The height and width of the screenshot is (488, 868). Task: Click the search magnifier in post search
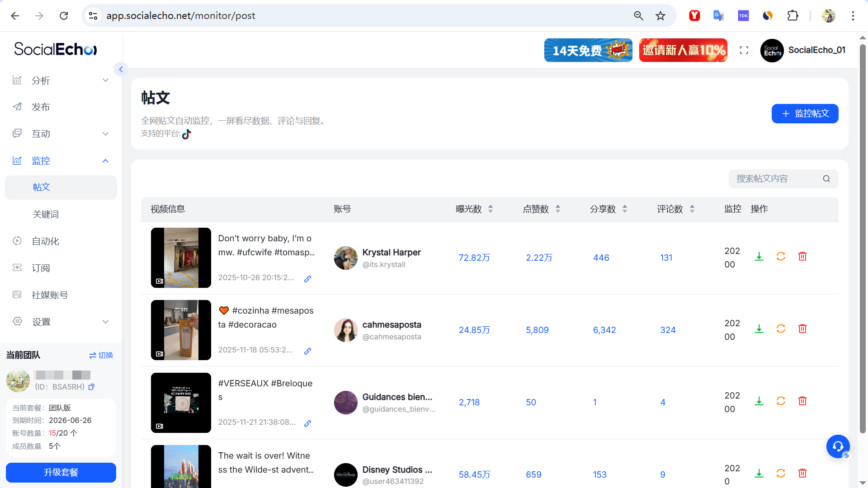pos(826,179)
